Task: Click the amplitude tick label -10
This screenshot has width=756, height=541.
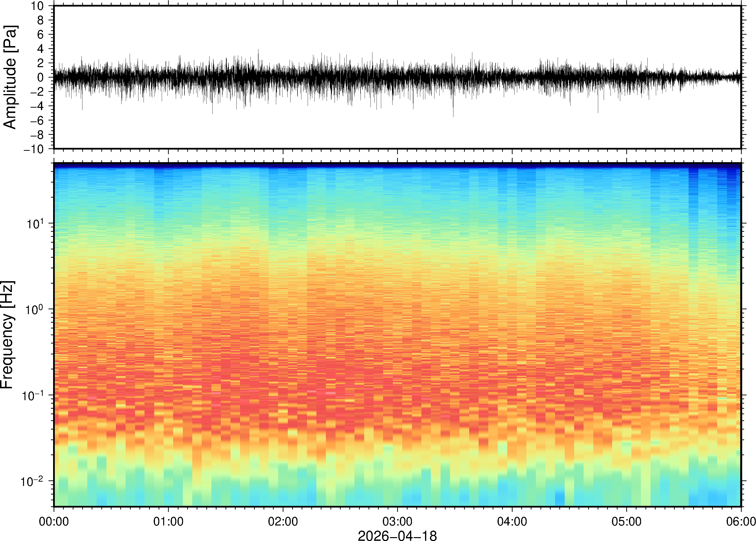Action: (33, 149)
